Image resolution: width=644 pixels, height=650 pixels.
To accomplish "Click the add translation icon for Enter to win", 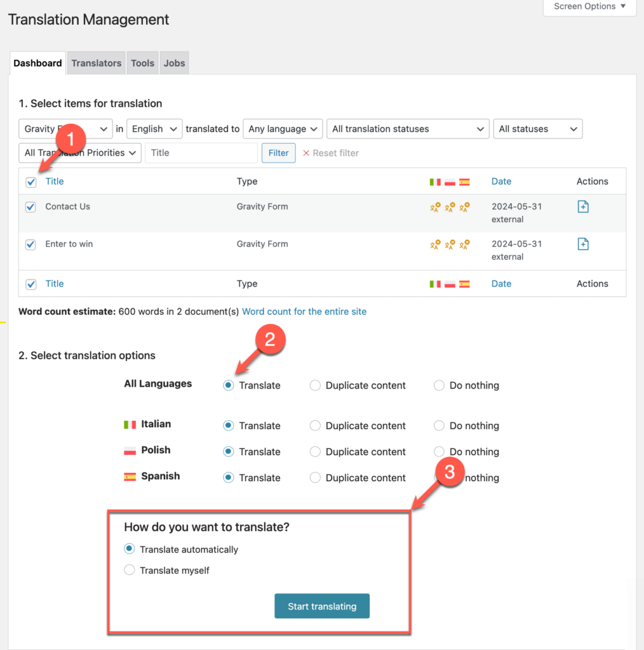I will pos(583,243).
